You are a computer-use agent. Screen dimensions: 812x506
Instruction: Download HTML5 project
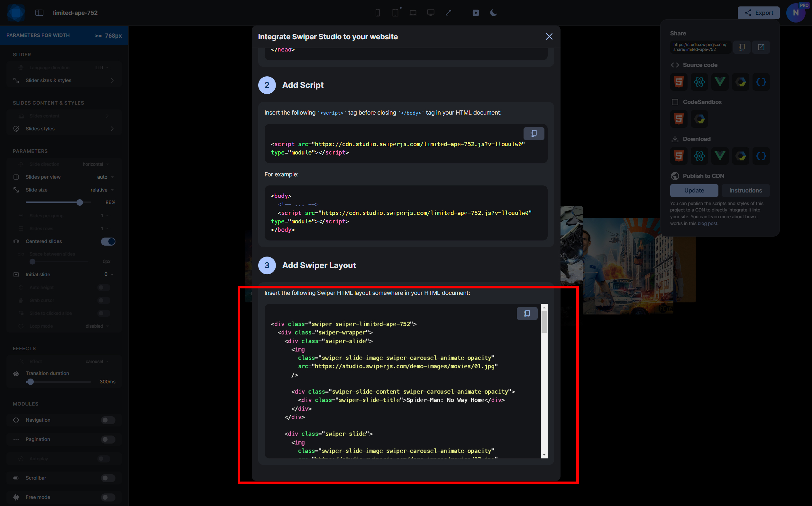pos(679,156)
